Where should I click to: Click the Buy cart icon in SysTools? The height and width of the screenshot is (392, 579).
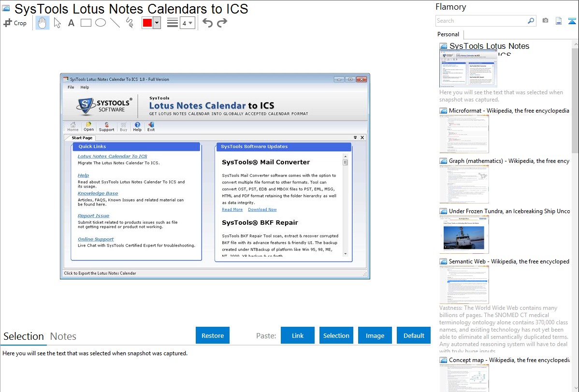[123, 127]
